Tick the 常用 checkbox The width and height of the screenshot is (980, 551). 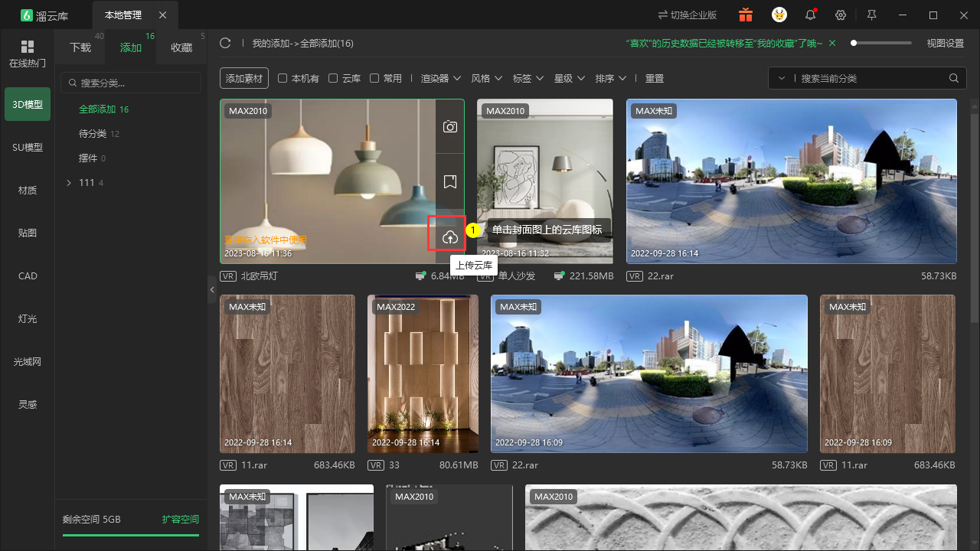374,78
